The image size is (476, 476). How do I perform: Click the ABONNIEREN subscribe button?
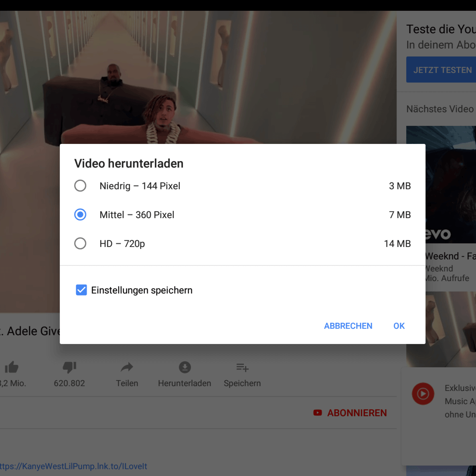350,413
